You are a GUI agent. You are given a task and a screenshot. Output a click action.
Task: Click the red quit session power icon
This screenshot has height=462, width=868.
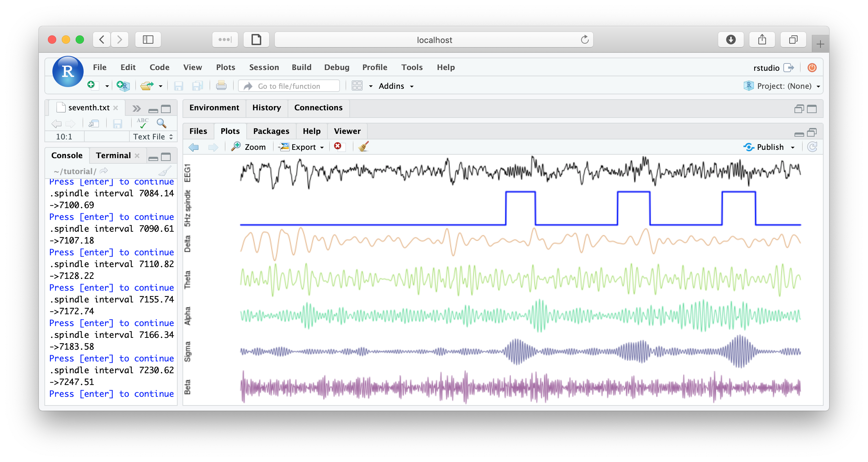(x=812, y=68)
